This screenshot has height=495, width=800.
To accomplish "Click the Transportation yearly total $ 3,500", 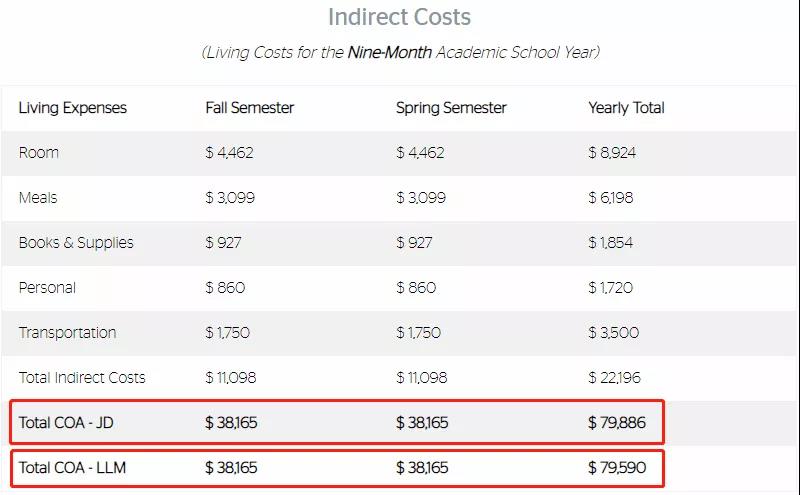I will 614,333.
